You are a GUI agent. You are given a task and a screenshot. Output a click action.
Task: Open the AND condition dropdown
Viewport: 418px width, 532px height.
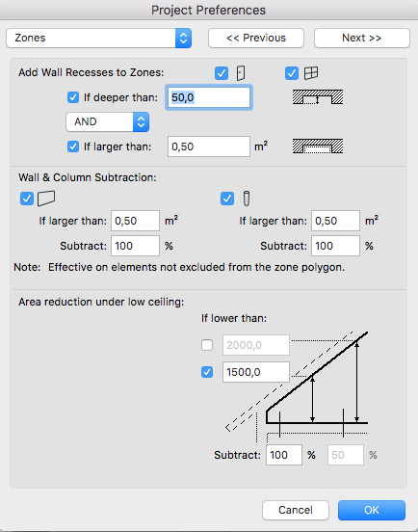click(x=108, y=121)
